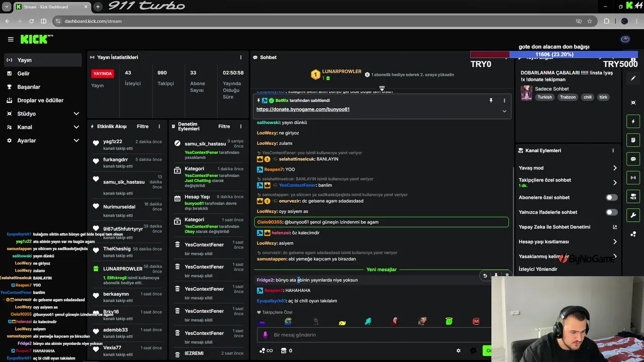Click the broadcast signal icon on right rail
Image resolution: width=644 pixels, height=362 pixels.
(x=633, y=177)
